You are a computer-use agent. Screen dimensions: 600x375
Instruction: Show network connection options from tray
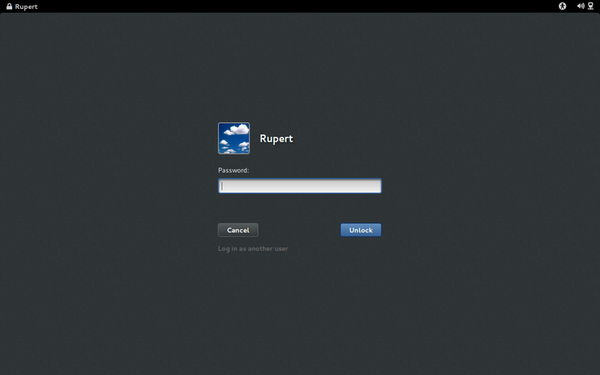(x=590, y=6)
